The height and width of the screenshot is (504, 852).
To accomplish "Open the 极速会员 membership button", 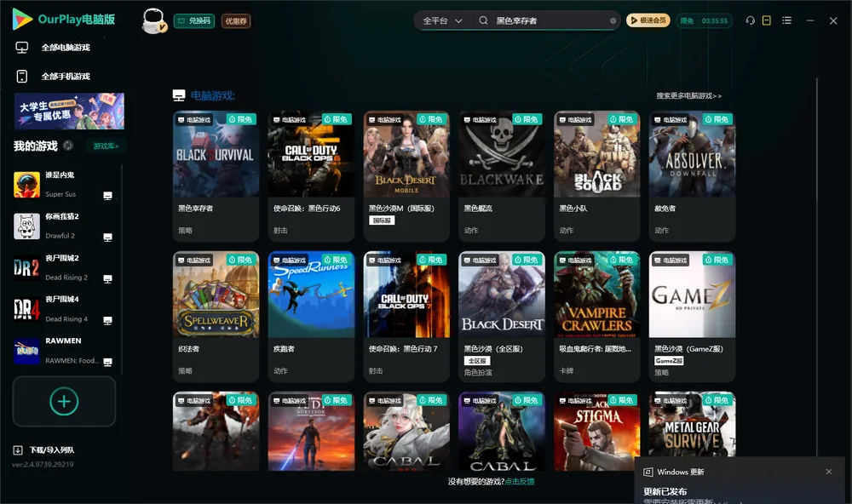I will click(x=648, y=20).
